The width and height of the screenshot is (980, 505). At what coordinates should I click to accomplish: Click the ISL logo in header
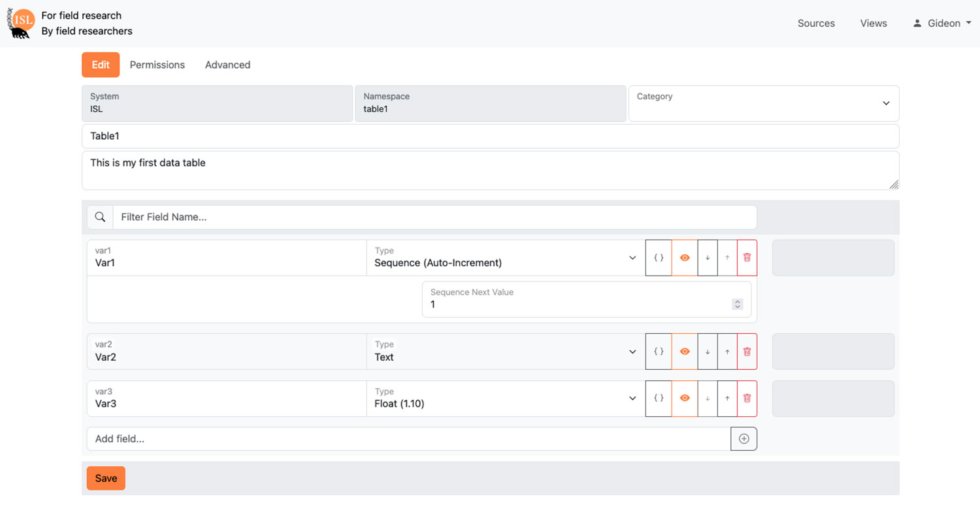click(x=22, y=23)
